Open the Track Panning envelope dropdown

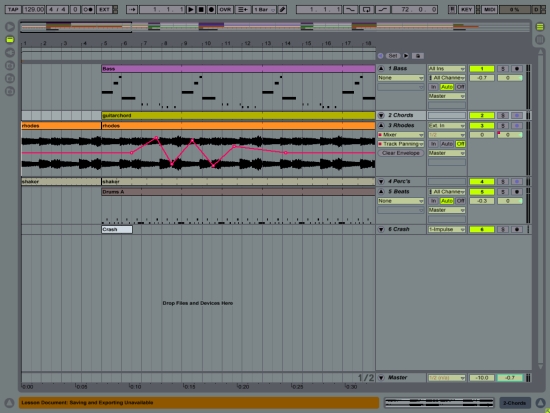401,144
